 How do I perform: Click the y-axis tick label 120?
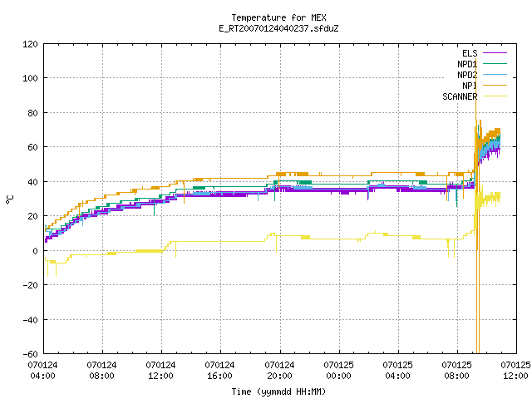(x=30, y=44)
